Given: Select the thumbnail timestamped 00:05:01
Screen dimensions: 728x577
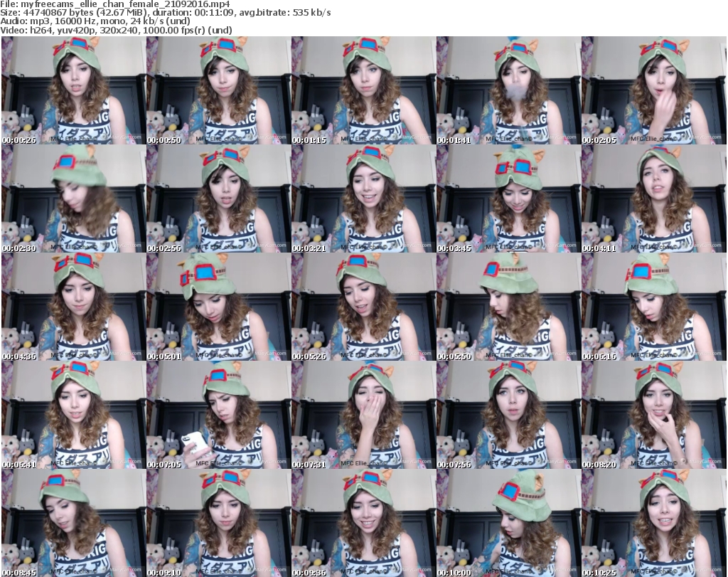Looking at the screenshot, I should pos(219,307).
